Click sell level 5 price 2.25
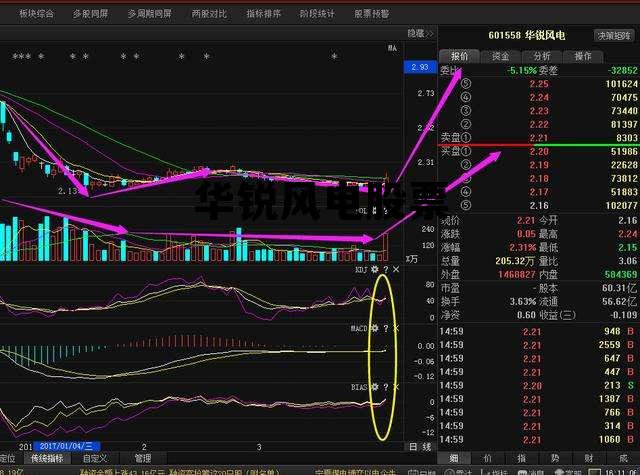This screenshot has height=475, width=640. pyautogui.click(x=539, y=84)
